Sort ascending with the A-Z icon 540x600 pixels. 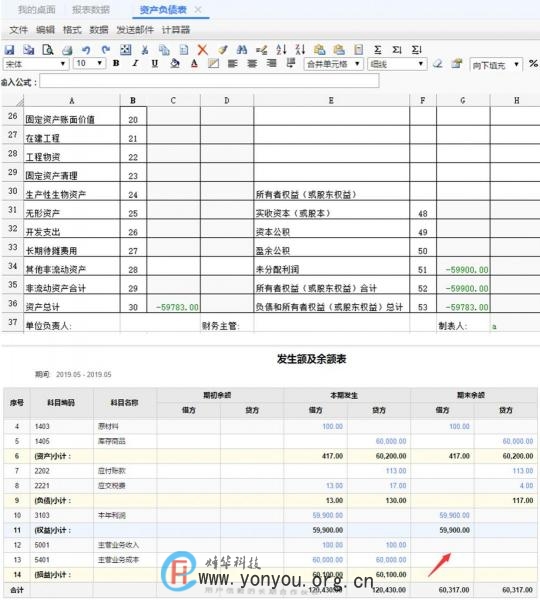tap(281, 49)
